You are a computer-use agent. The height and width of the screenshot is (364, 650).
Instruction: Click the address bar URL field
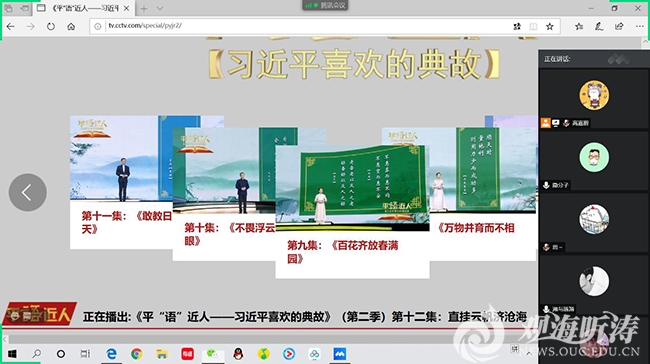[x=303, y=26]
